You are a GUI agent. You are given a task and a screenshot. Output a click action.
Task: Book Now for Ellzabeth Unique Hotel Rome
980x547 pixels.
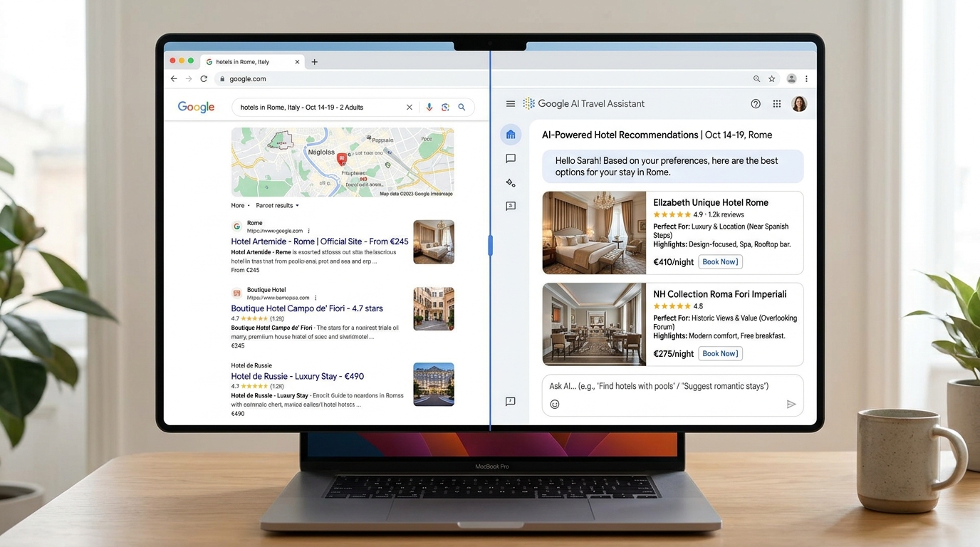[720, 262]
